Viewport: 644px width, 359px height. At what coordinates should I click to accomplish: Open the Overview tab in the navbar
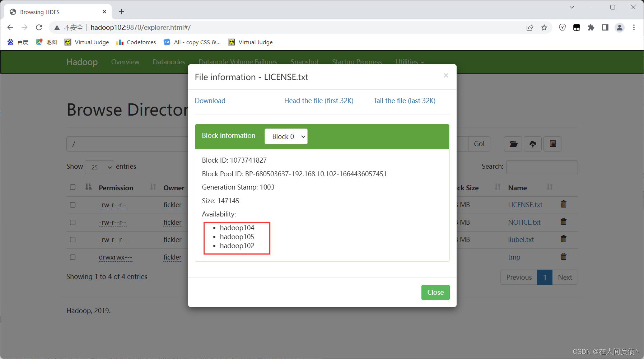coord(125,62)
